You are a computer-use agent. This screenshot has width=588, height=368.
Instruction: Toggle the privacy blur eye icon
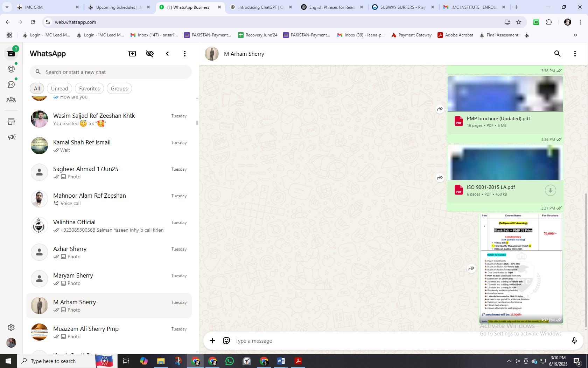(x=150, y=54)
